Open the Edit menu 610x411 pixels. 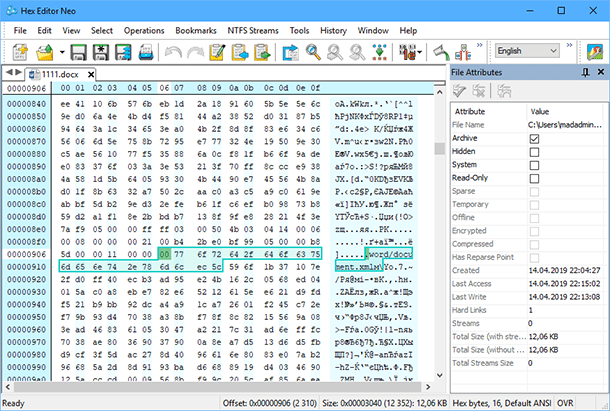[x=44, y=30]
